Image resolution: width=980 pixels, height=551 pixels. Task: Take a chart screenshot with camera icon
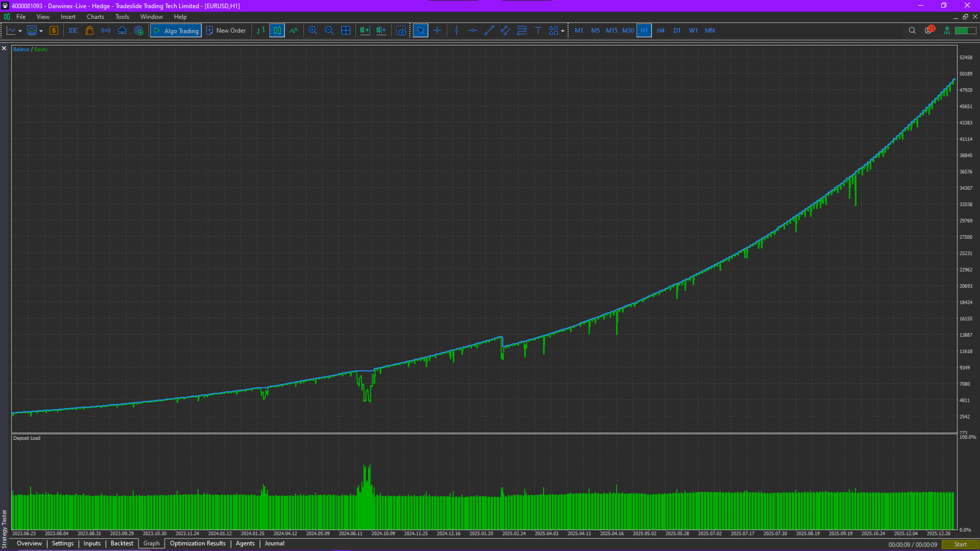coord(401,31)
